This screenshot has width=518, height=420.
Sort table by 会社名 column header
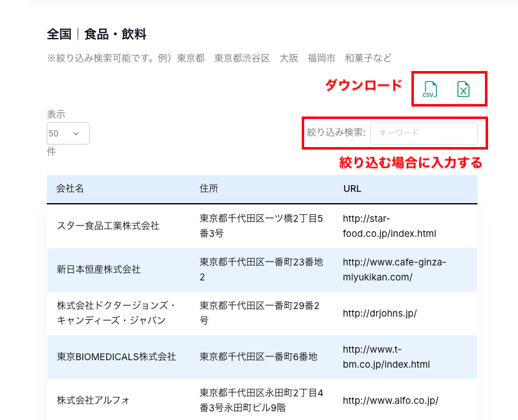tap(70, 189)
